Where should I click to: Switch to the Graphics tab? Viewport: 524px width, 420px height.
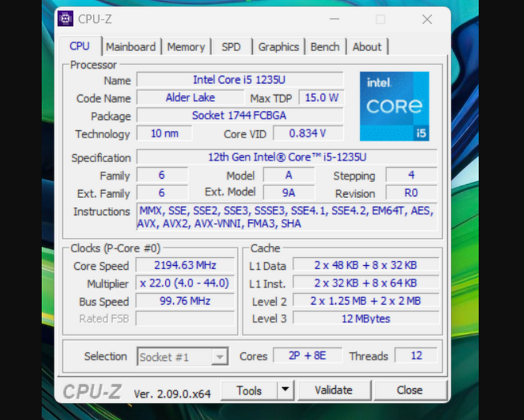click(278, 47)
